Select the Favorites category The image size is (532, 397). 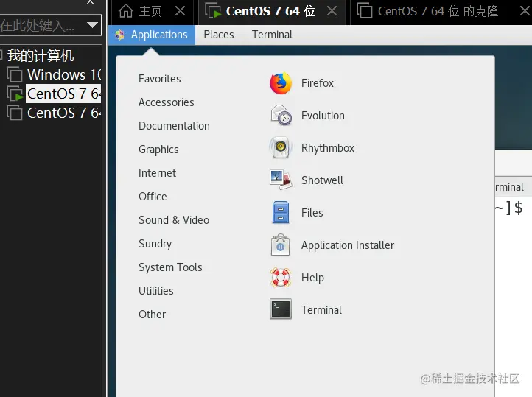pyautogui.click(x=160, y=79)
